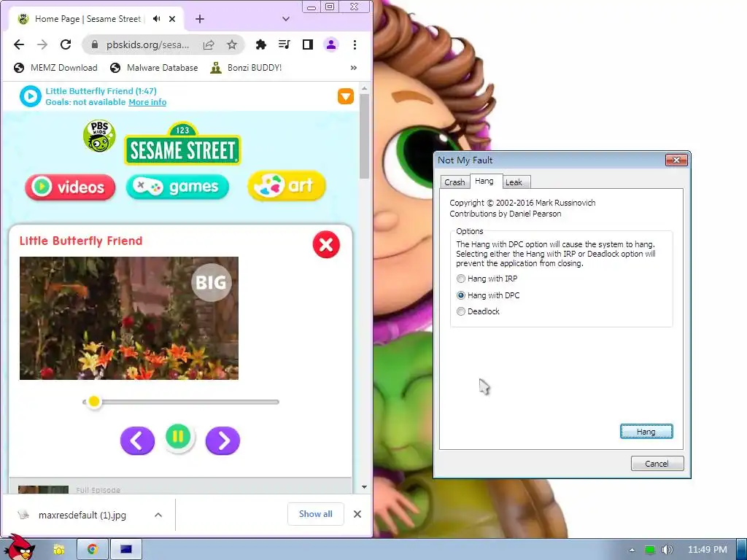This screenshot has width=747, height=560.
Task: Switch to Crash tab in Not My Fault
Action: [x=454, y=182]
